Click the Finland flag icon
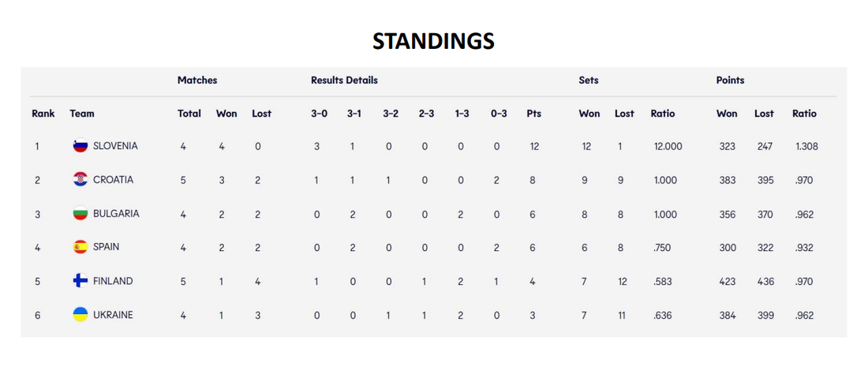868x378 pixels. click(80, 281)
